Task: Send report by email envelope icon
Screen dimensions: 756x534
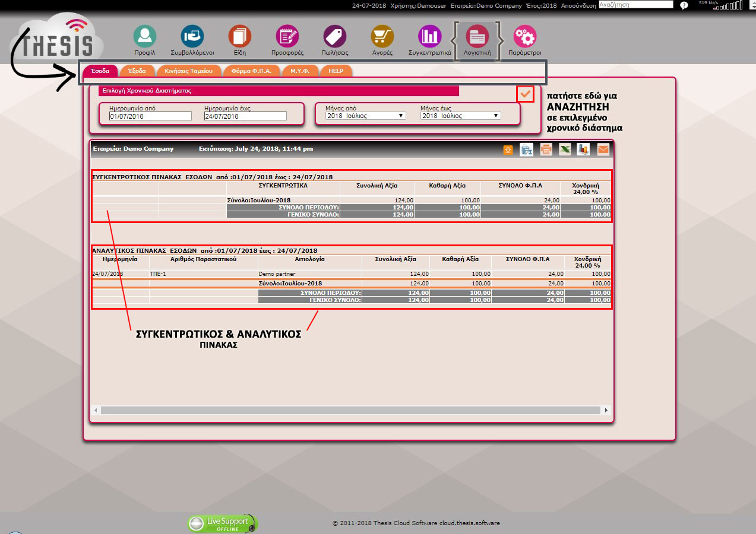Action: click(x=603, y=150)
